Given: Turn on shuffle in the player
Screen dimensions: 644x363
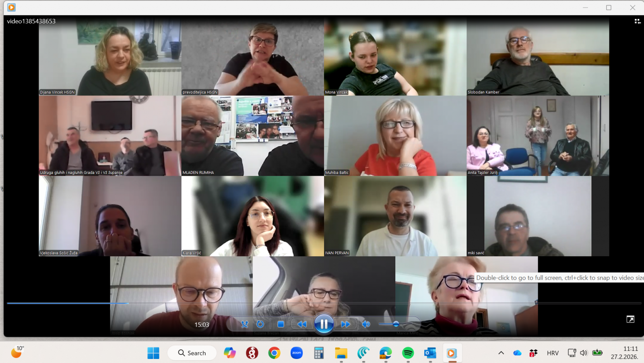Looking at the screenshot, I should pos(244,324).
